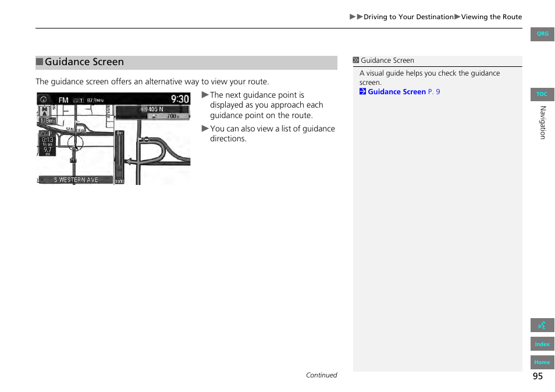The width and height of the screenshot is (555, 392).
Task: Click the sidebar note double-arrow icon
Action: pos(356,60)
